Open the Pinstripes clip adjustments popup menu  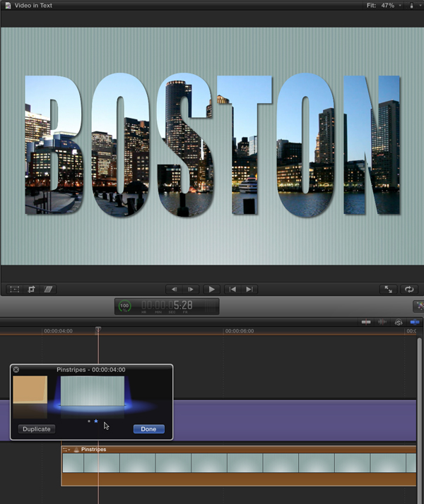66,450
